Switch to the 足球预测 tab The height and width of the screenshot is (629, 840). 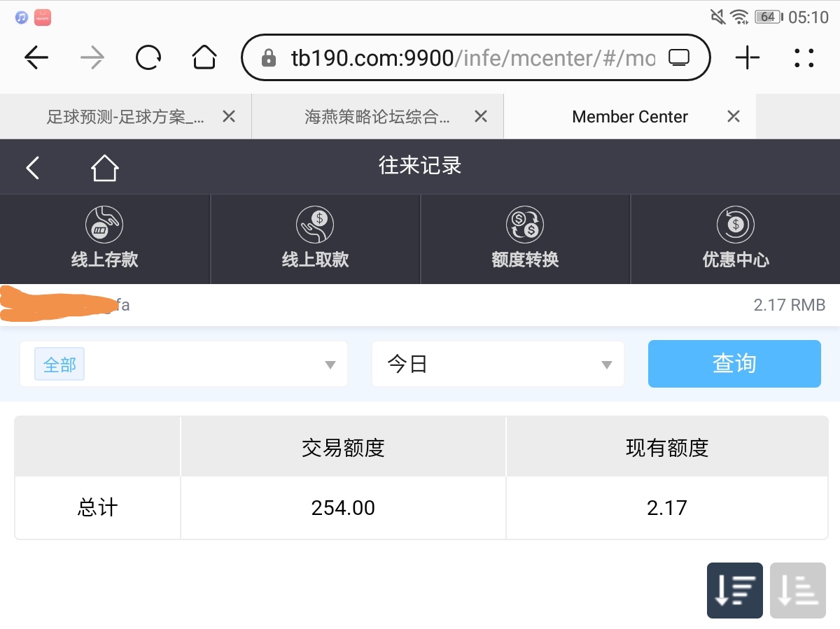click(x=125, y=117)
